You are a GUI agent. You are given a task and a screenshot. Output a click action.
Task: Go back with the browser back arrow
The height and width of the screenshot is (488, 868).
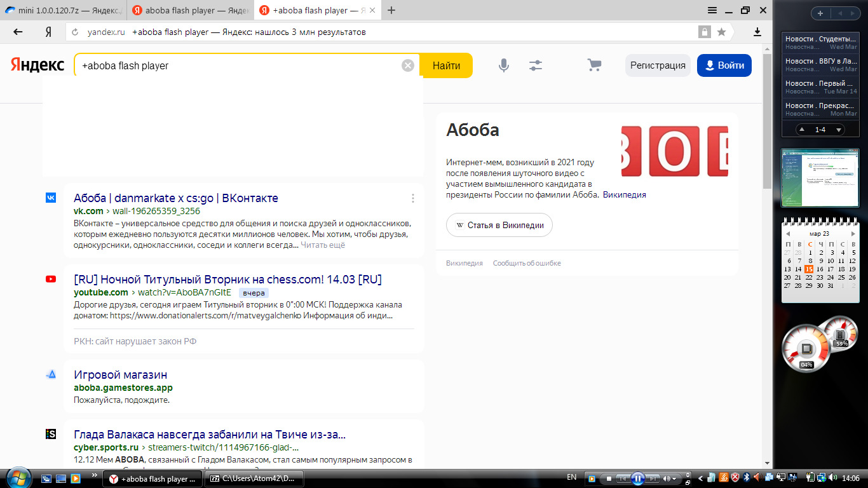click(18, 32)
